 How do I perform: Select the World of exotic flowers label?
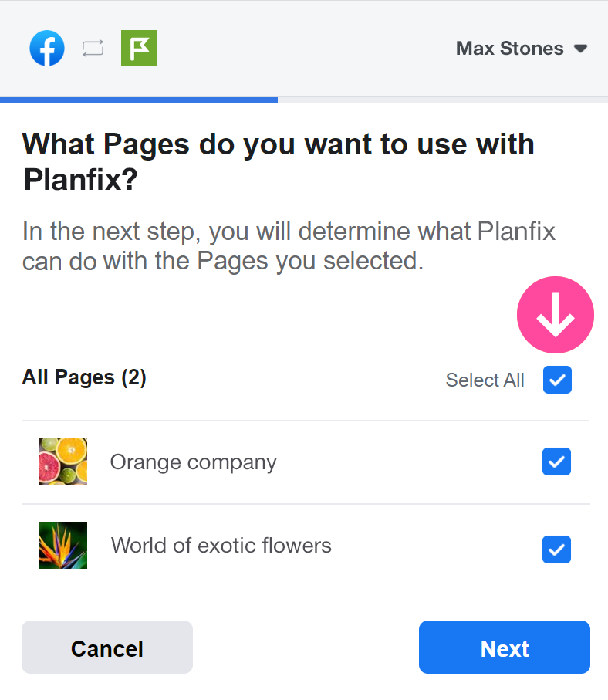(x=221, y=546)
